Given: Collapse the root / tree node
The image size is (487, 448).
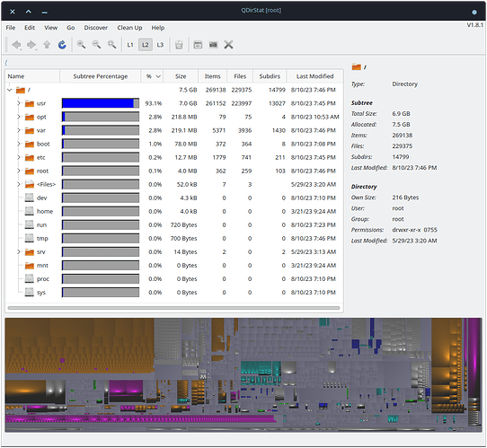Looking at the screenshot, I should click(10, 90).
